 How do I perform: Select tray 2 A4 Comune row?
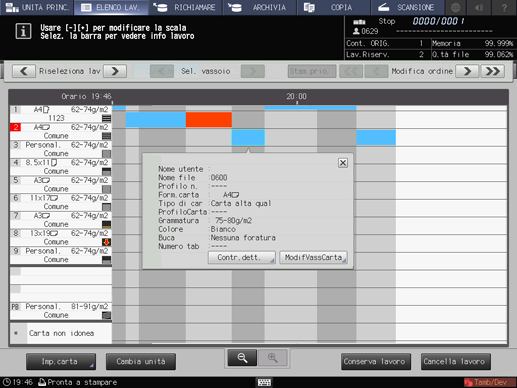pyautogui.click(x=61, y=132)
